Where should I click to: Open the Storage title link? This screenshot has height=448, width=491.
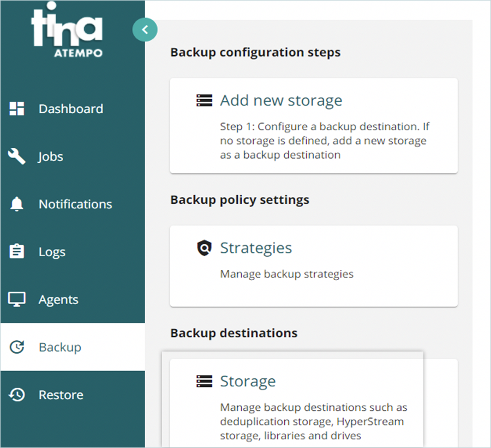[x=248, y=381]
